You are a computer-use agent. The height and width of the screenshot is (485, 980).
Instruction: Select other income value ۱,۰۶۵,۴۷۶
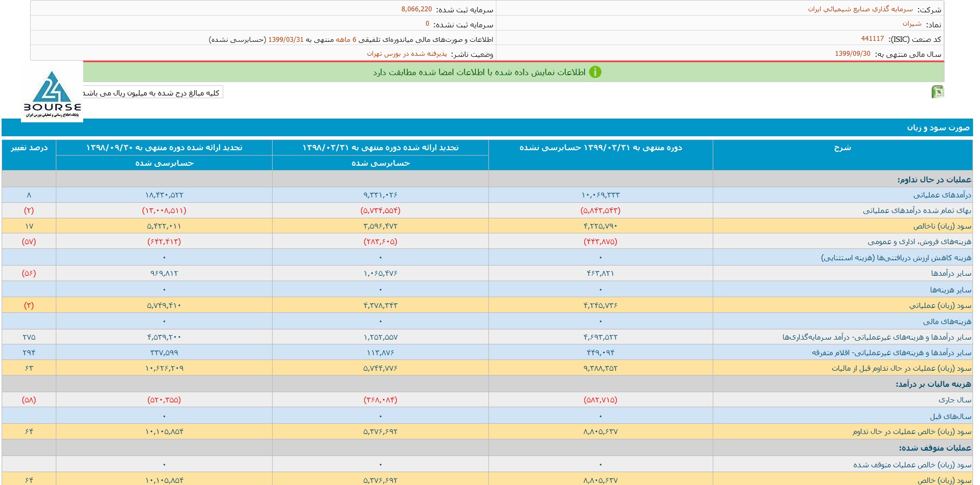[381, 273]
